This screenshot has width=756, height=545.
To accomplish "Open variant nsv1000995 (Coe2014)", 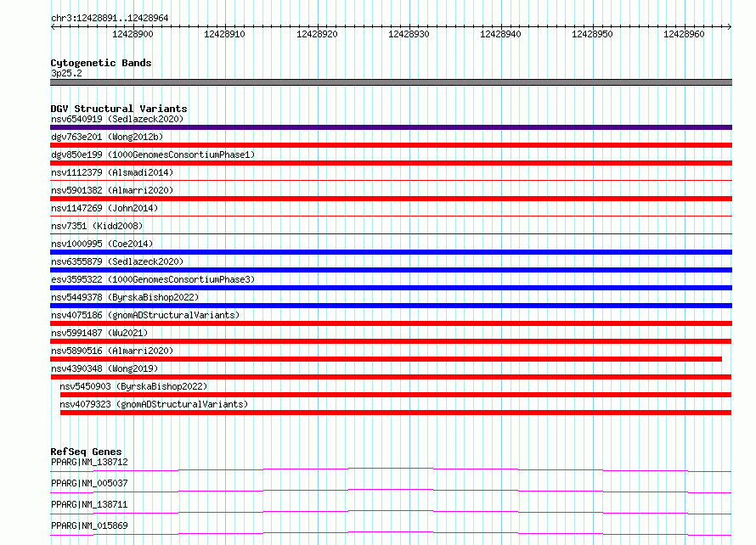I will (x=102, y=244).
